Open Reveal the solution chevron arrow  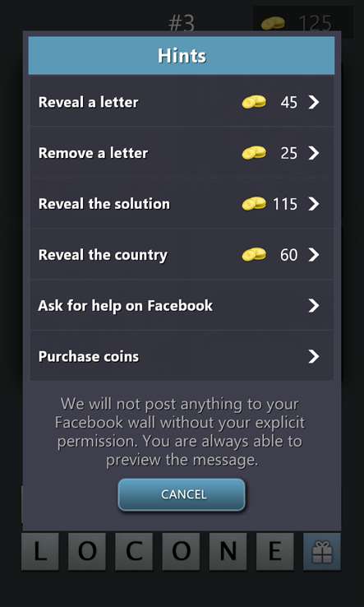point(314,204)
